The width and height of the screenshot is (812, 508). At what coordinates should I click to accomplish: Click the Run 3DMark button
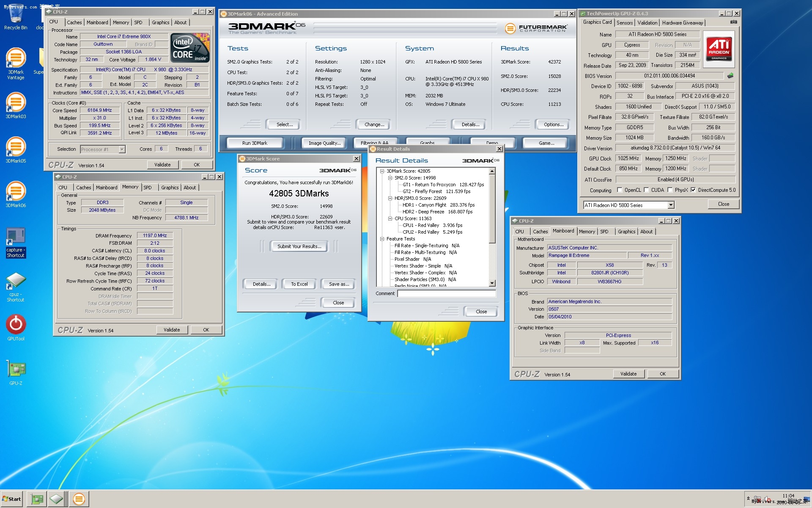(x=255, y=143)
